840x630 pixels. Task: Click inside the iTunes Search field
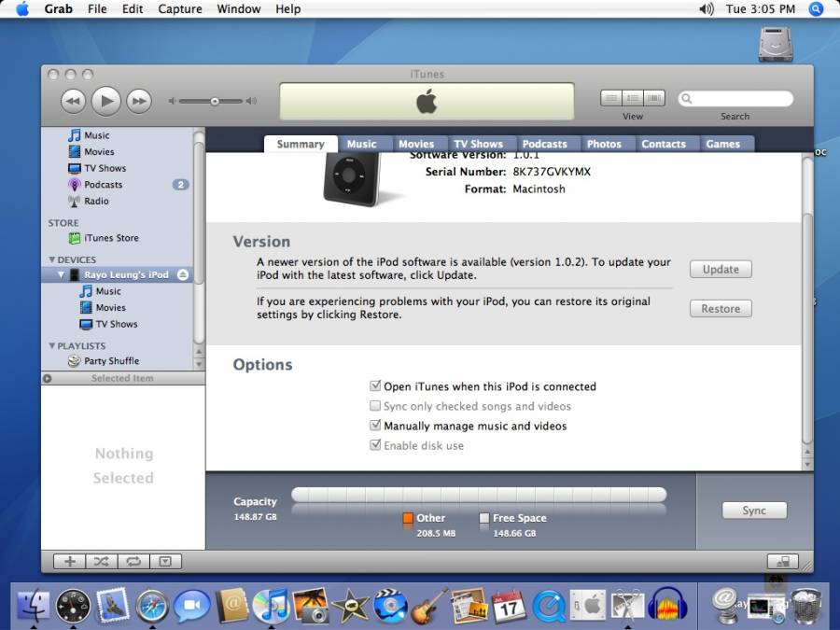click(x=735, y=99)
